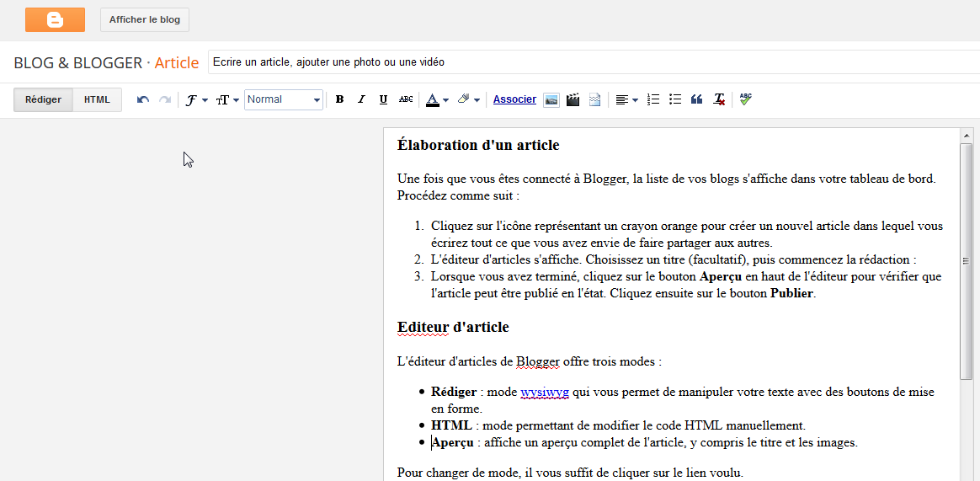The image size is (980, 481).
Task: Open the text background highlight color picker
Action: pos(468,99)
